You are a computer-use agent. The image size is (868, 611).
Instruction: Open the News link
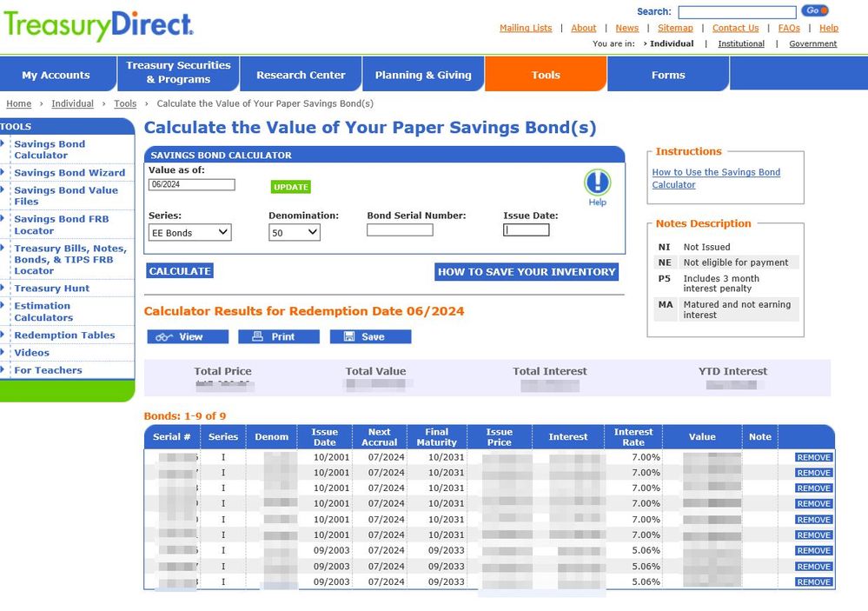(x=627, y=29)
